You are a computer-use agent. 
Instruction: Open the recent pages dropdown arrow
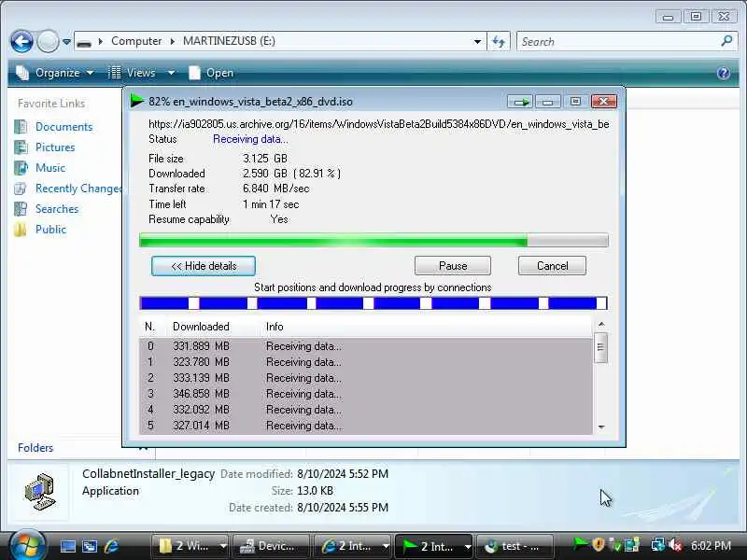click(x=66, y=42)
